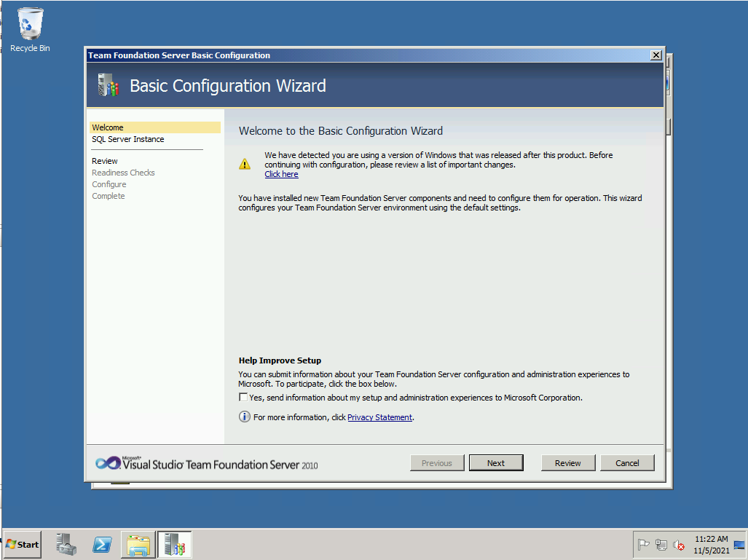This screenshot has height=560, width=748.
Task: Click the Action Center flag tray icon
Action: 644,545
